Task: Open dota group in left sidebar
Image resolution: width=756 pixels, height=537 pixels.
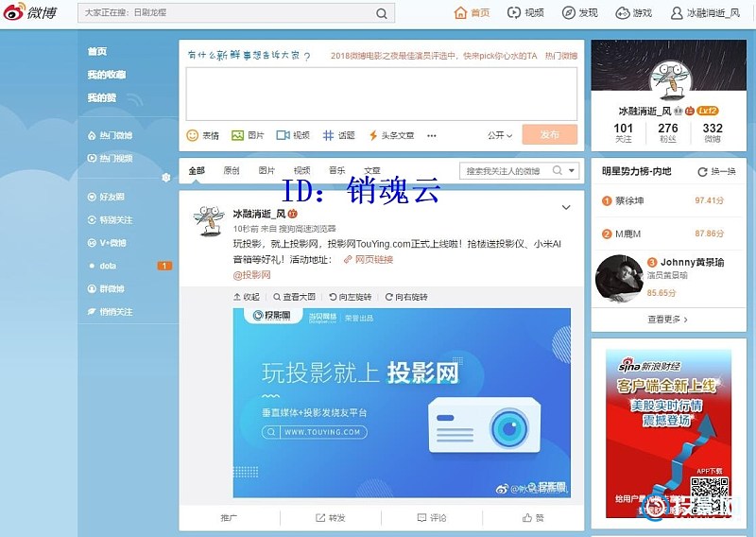Action: click(108, 266)
